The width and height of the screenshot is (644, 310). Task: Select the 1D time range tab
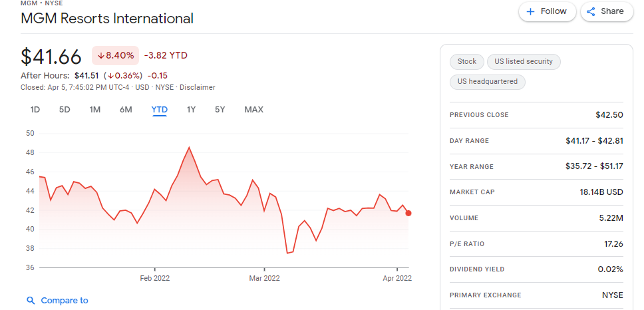(x=35, y=110)
